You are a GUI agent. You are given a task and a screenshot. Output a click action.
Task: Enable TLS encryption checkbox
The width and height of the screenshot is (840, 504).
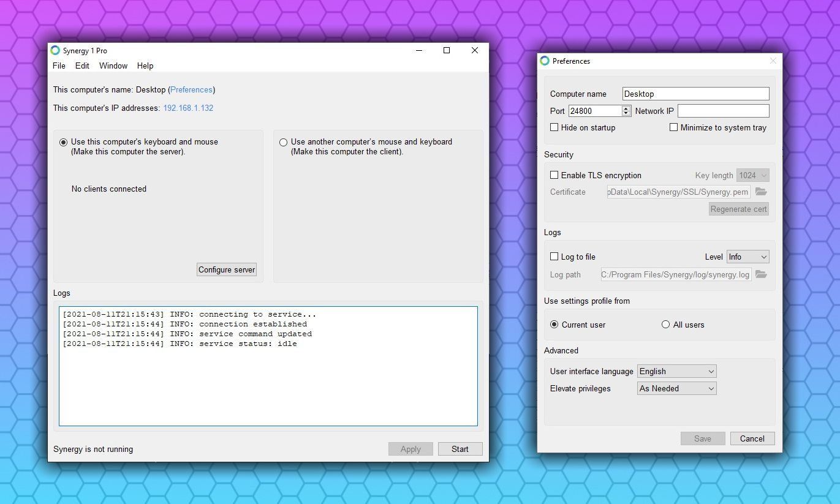pos(554,175)
